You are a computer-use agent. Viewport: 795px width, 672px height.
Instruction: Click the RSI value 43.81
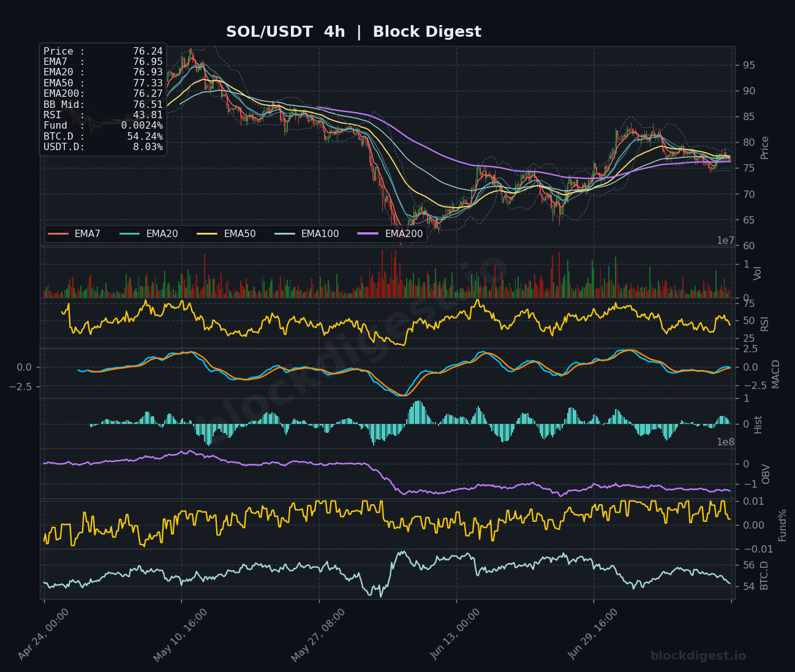coord(148,115)
